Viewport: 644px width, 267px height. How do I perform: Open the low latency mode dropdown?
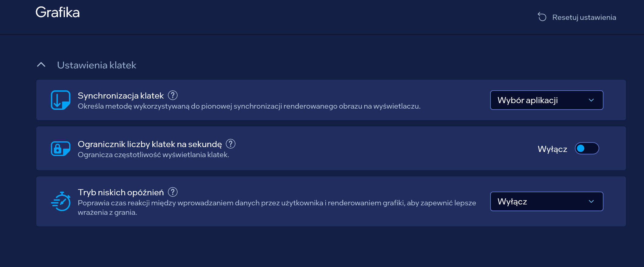click(546, 201)
